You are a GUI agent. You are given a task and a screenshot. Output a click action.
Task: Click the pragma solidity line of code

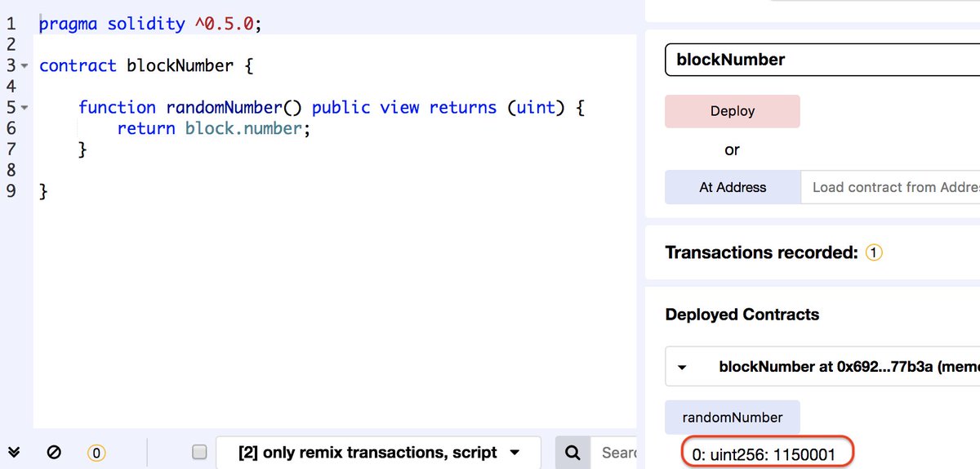point(151,24)
